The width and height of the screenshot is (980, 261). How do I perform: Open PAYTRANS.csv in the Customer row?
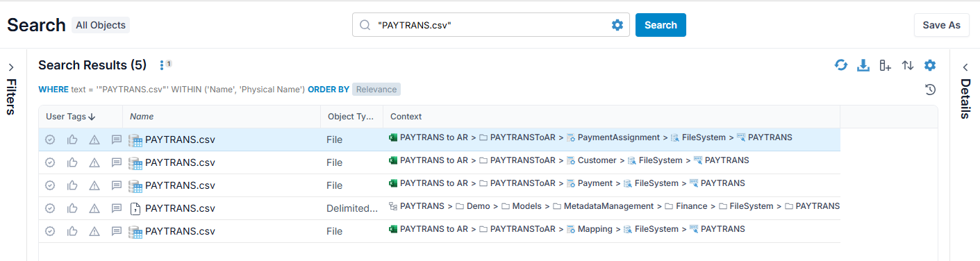click(x=180, y=162)
